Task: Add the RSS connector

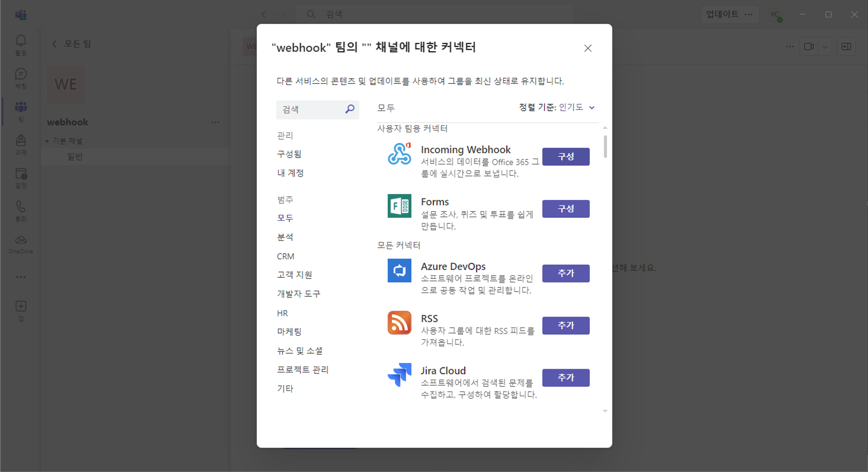Action: (x=566, y=326)
